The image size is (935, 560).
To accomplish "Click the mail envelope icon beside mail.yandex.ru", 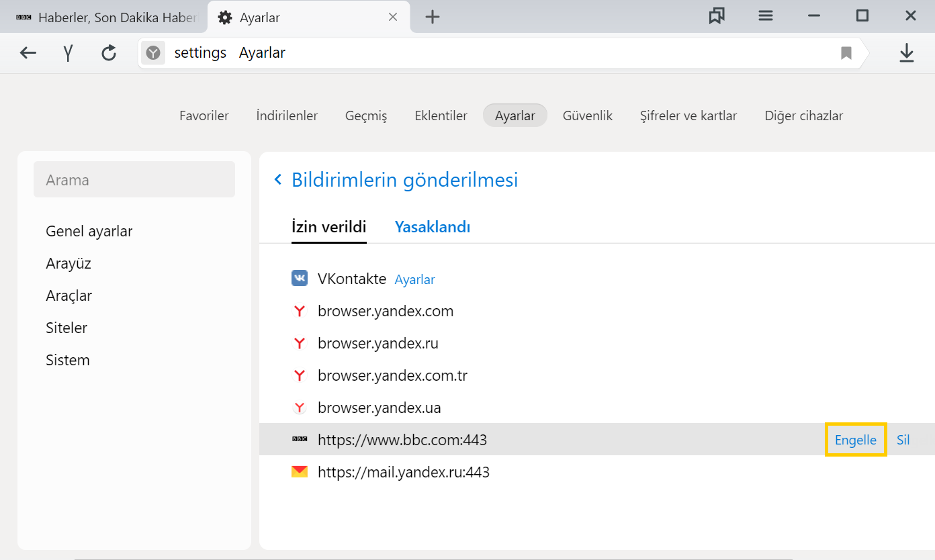I will (x=300, y=472).
